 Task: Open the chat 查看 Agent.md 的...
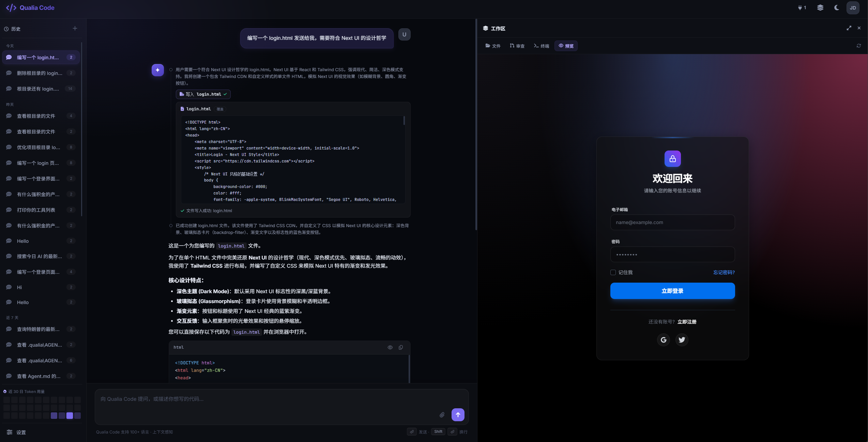point(41,376)
